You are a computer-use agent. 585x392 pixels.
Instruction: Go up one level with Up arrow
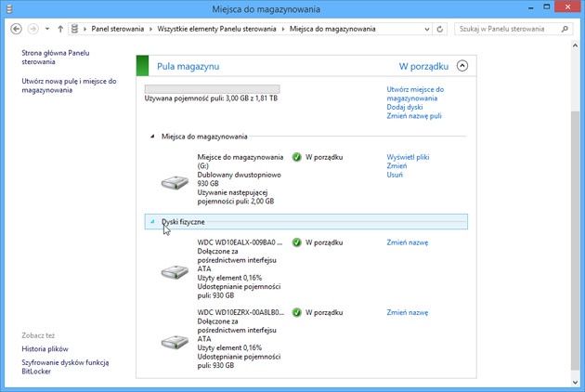click(x=60, y=29)
